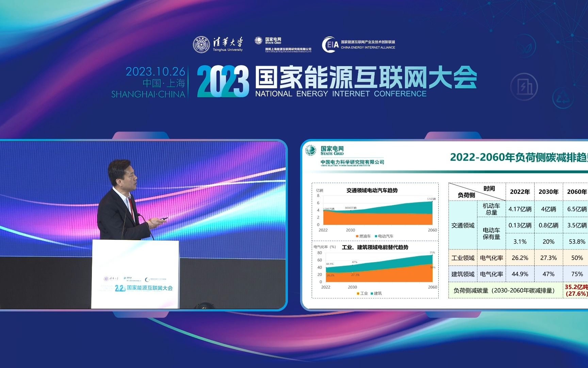The image size is (588, 368).
Task: Click the orange 工业 legend swatch
Action: click(358, 293)
